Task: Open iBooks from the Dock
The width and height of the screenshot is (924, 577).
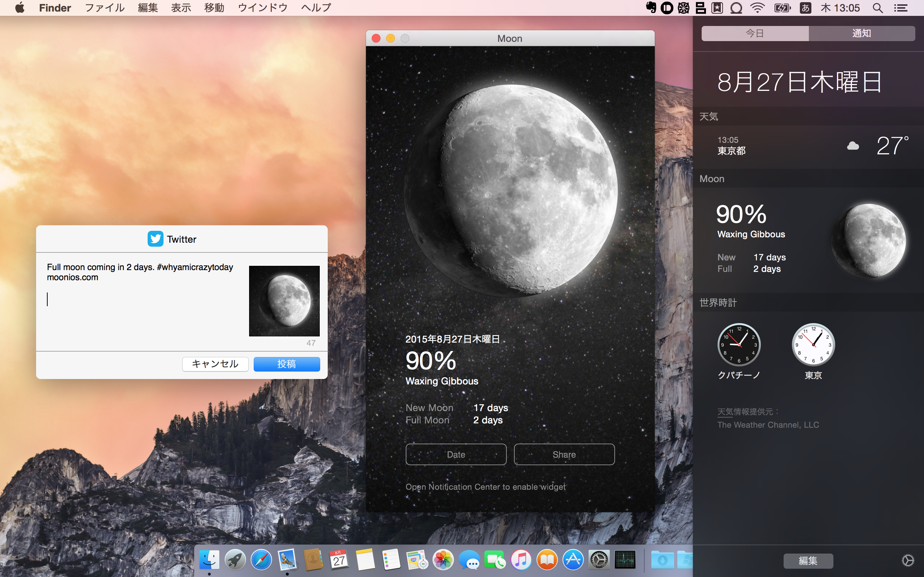Action: coord(547,560)
